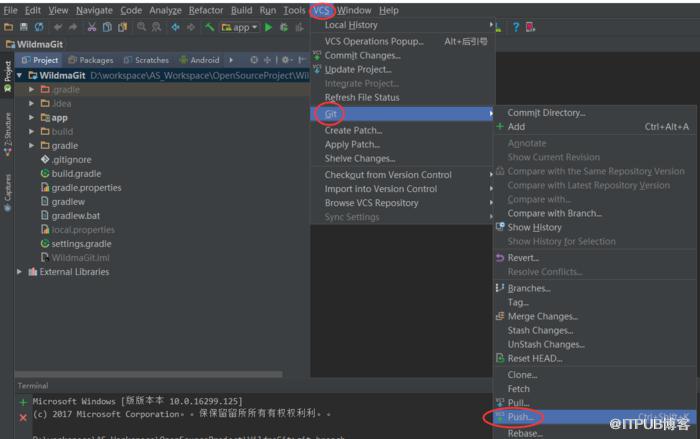Viewport: 700px width, 439px height.
Task: Choose Merge Changes... entry
Action: pyautogui.click(x=594, y=316)
